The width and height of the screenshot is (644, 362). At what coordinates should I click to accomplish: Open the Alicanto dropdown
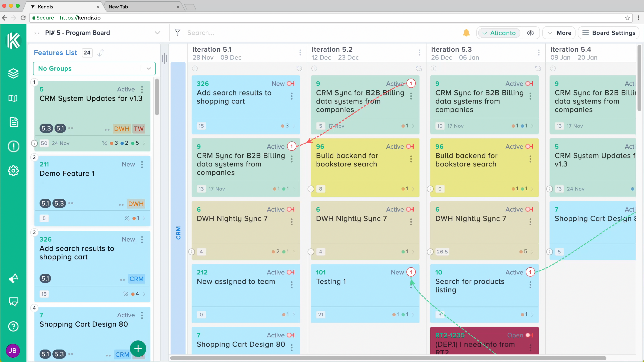499,33
